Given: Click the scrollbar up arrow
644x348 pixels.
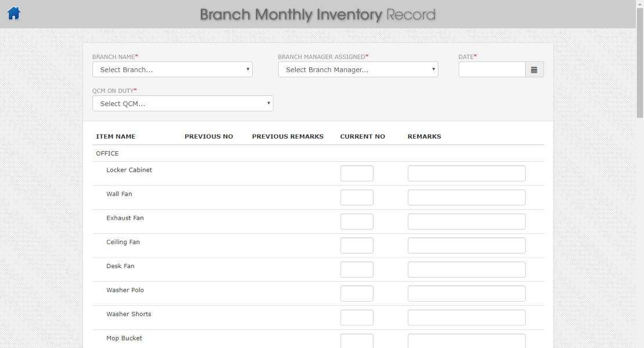Looking at the screenshot, I should pos(640,3).
